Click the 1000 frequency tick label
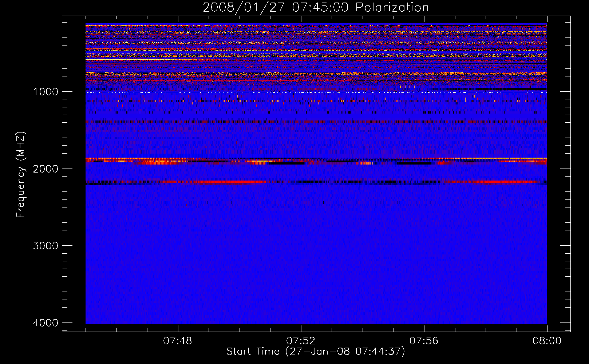Screen dimensions: 589x364 click(x=46, y=92)
